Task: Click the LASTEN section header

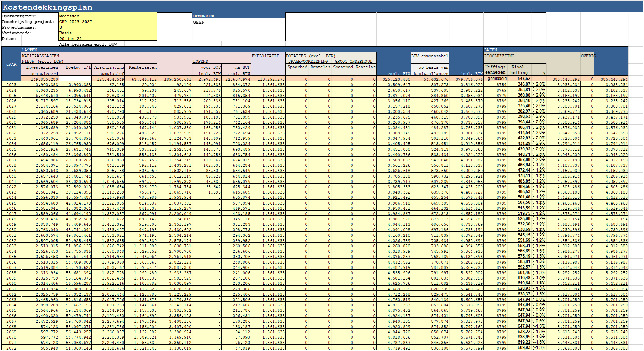Action: tap(30, 50)
